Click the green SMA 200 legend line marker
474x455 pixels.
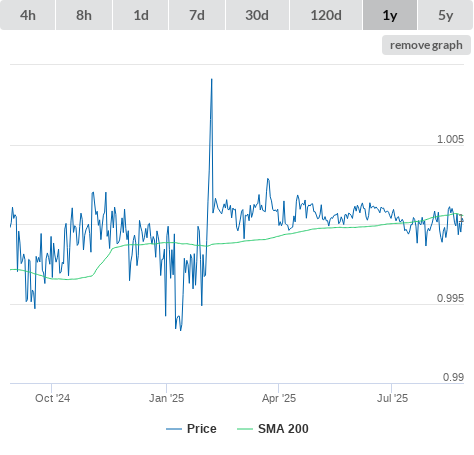pos(245,429)
